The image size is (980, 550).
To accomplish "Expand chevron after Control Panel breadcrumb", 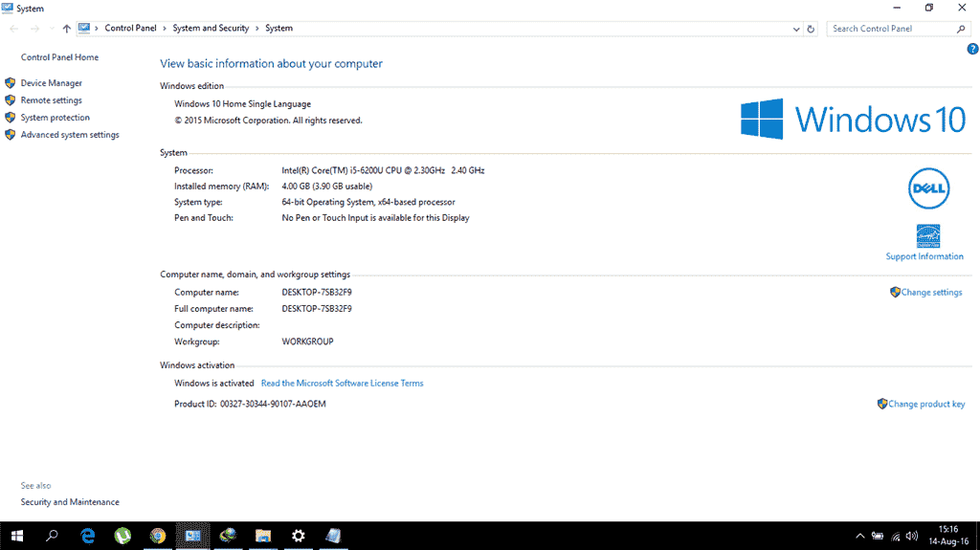I will point(165,28).
